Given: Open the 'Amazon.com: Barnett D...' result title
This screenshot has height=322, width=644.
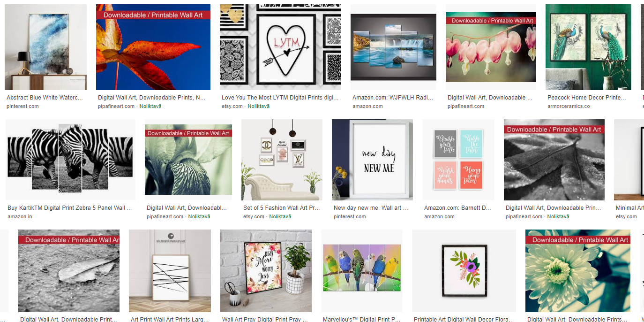Looking at the screenshot, I should [457, 208].
